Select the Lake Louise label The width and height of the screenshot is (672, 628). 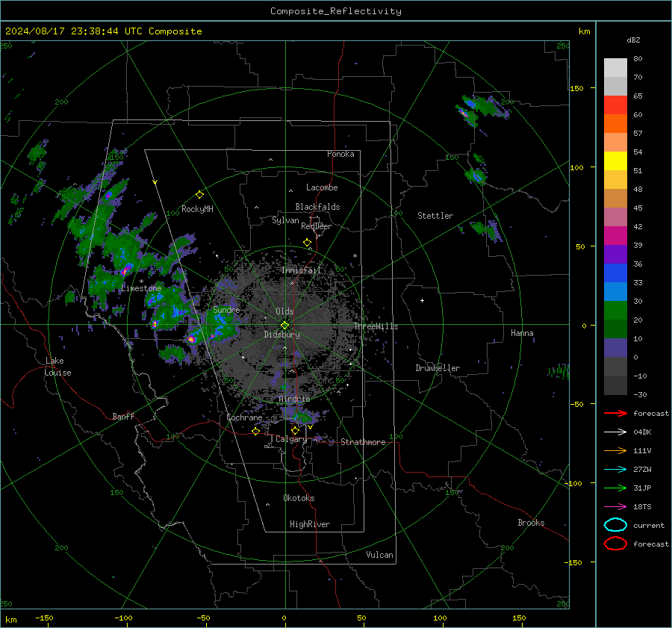[x=58, y=367]
